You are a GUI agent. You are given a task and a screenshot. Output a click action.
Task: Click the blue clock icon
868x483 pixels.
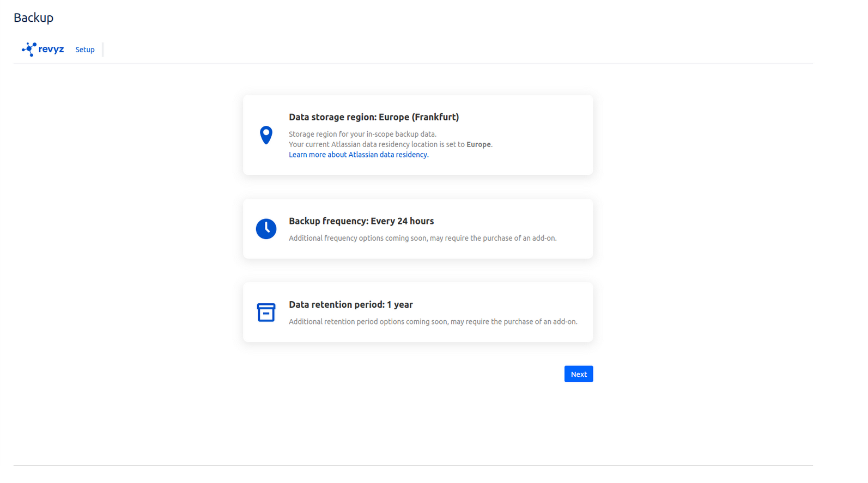point(266,229)
